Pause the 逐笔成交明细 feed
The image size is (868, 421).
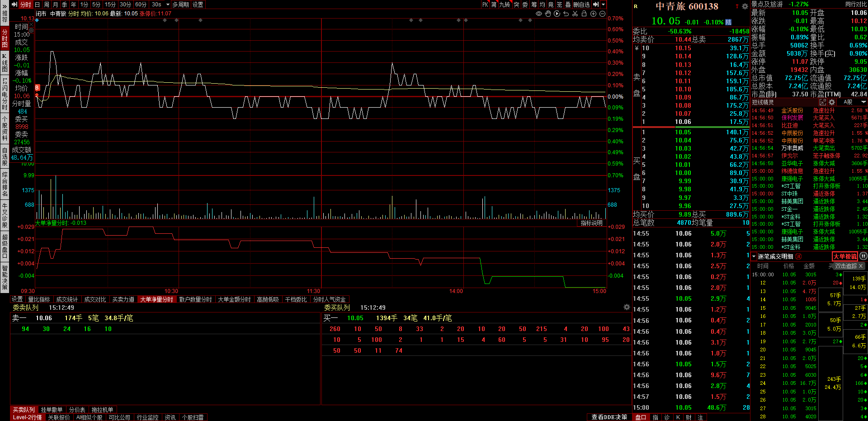point(863,256)
